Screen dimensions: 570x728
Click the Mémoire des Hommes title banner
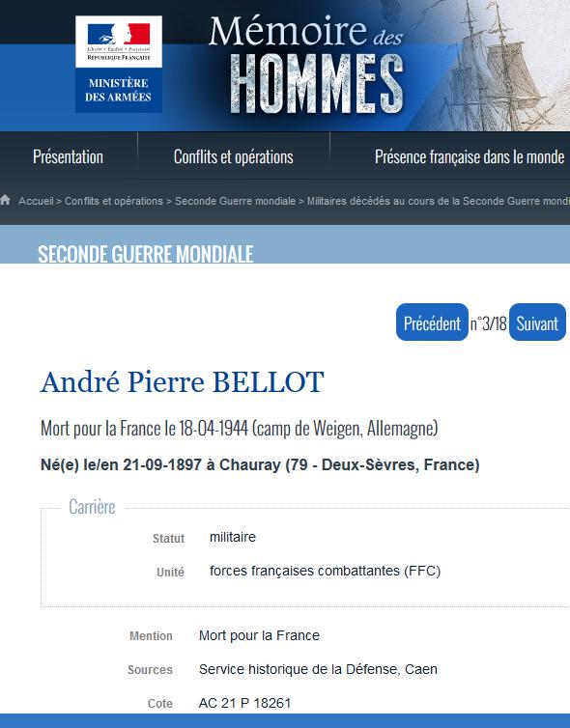[x=306, y=65]
